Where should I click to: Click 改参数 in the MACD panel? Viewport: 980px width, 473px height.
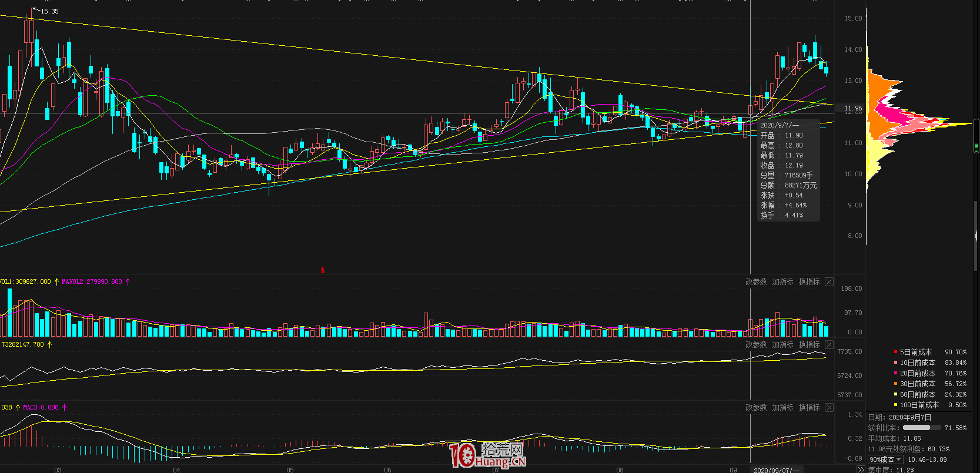[756, 408]
